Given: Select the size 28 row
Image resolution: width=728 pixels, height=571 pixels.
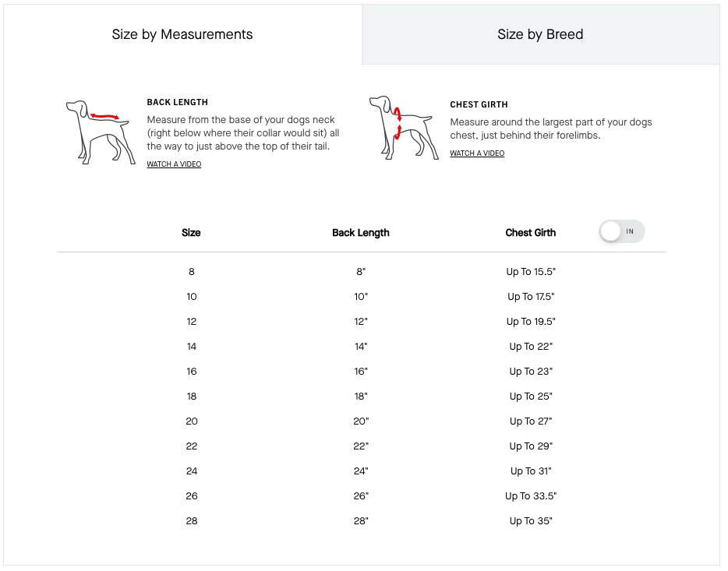Looking at the screenshot, I should pyautogui.click(x=192, y=521).
